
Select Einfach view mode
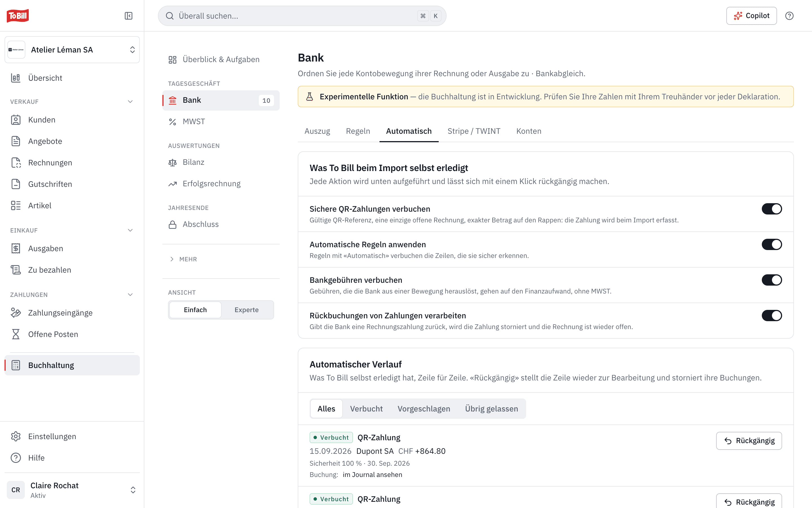[195, 310]
